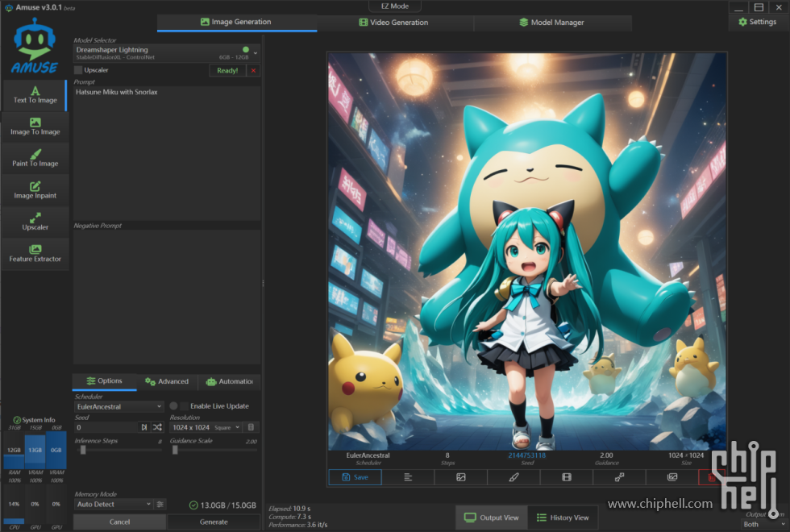
Task: Click the 13GB VRAM usage bar
Action: coord(35,450)
